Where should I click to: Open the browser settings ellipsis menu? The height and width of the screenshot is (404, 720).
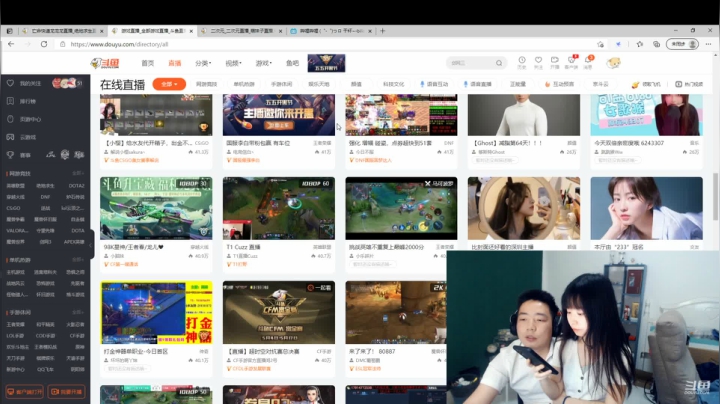[x=709, y=44]
